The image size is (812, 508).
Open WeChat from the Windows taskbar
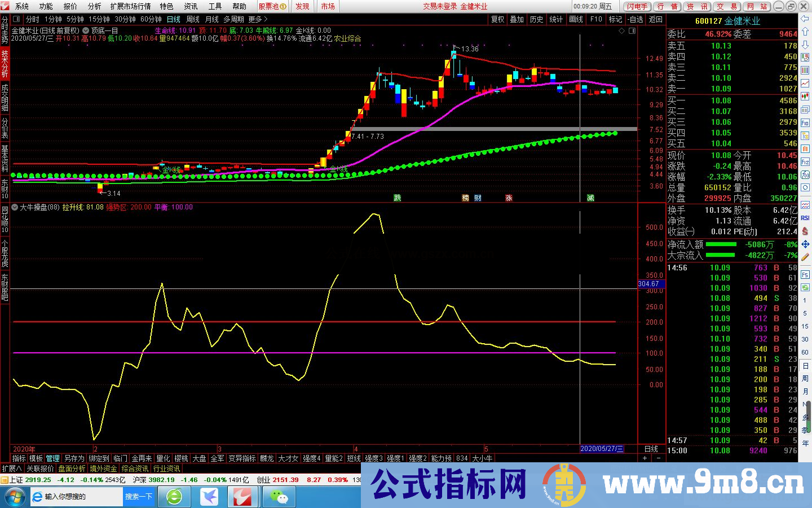pyautogui.click(x=279, y=497)
